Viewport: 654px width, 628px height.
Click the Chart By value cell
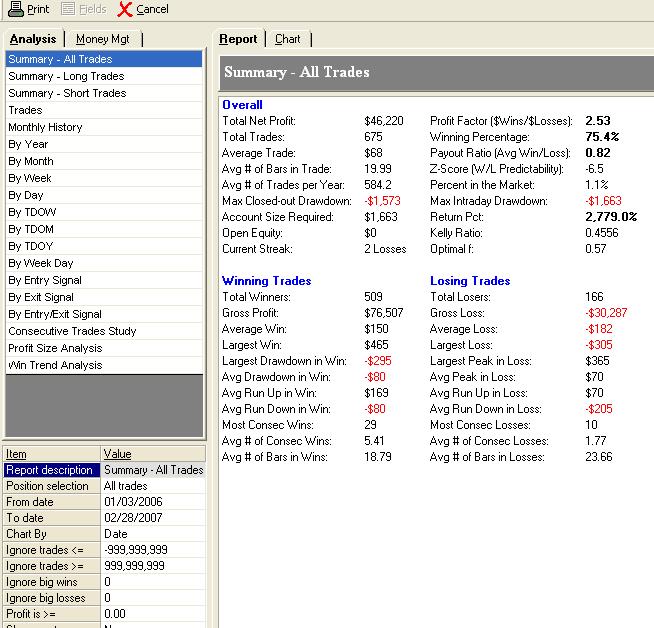pyautogui.click(x=152, y=534)
